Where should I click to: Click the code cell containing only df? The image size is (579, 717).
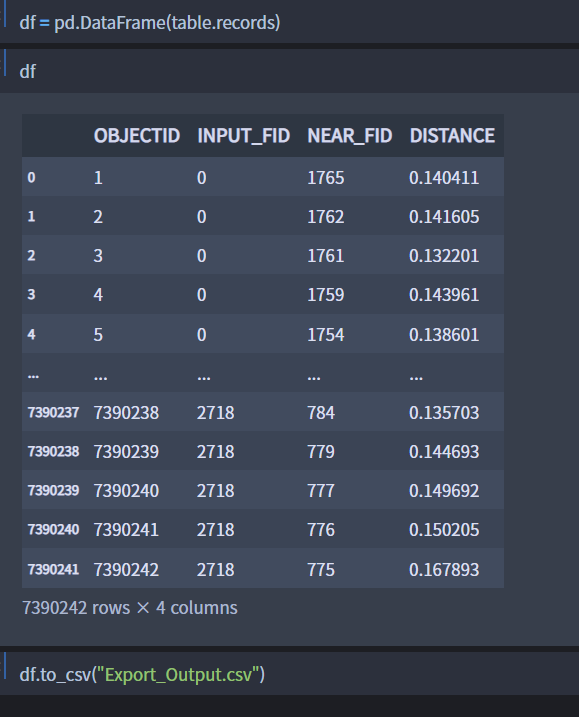[290, 71]
